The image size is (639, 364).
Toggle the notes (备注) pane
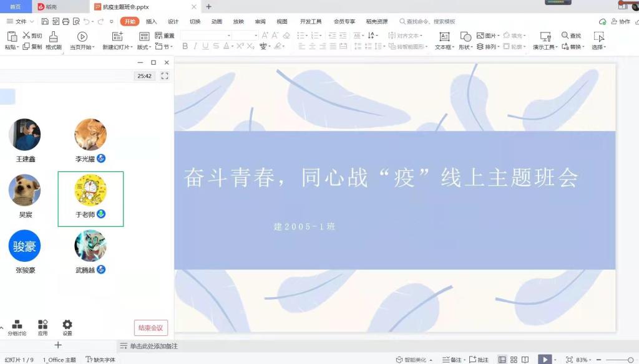(452, 360)
